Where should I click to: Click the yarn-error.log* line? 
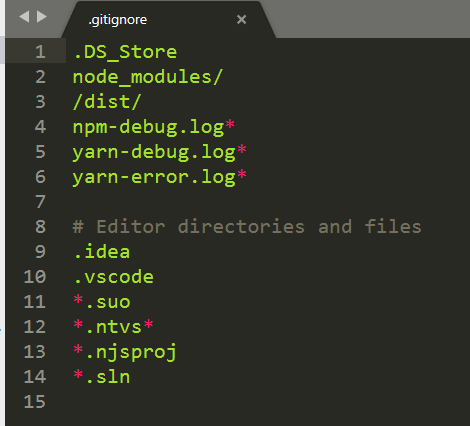(x=159, y=177)
